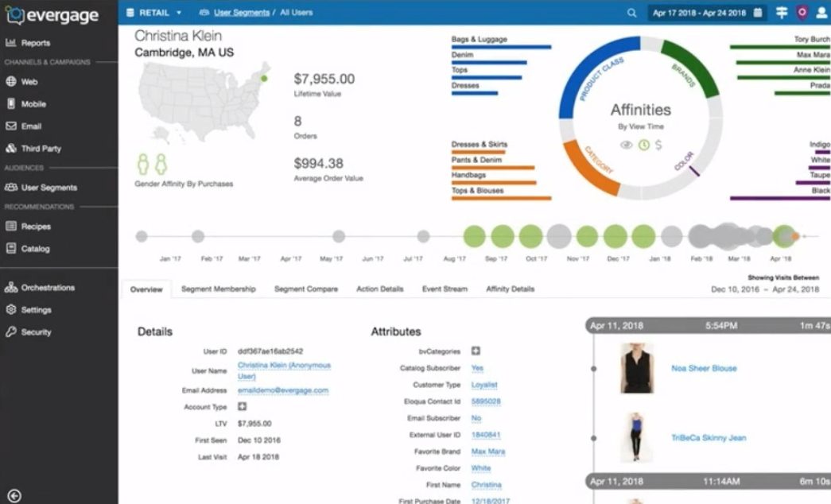Expand the Account Type detail
This screenshot has width=831, height=504.
[x=242, y=406]
